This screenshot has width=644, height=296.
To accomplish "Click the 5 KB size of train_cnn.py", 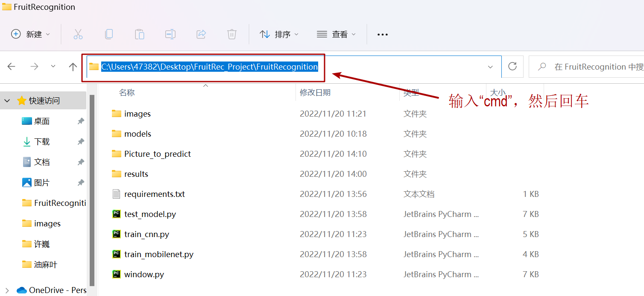I will point(531,234).
